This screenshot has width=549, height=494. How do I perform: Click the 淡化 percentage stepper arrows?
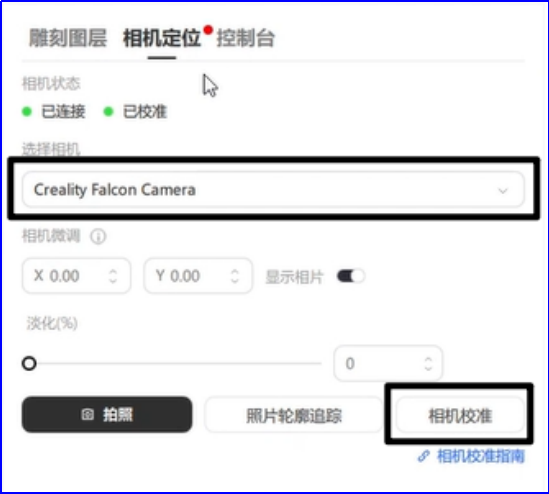[428, 364]
